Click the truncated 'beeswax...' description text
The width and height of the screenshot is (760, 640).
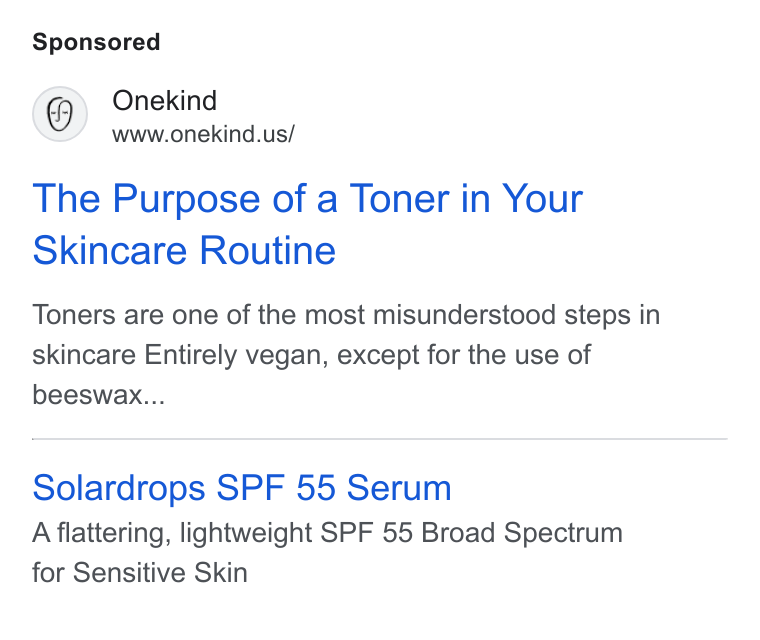point(99,395)
